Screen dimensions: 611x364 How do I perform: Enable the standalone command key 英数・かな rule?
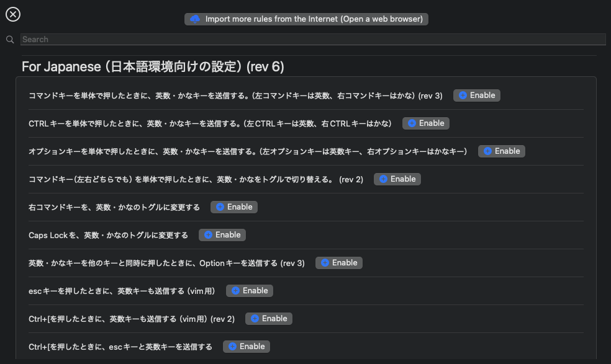pyautogui.click(x=476, y=95)
